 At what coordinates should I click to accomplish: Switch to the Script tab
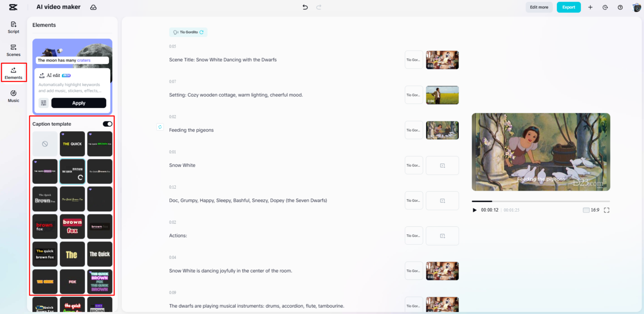[13, 27]
